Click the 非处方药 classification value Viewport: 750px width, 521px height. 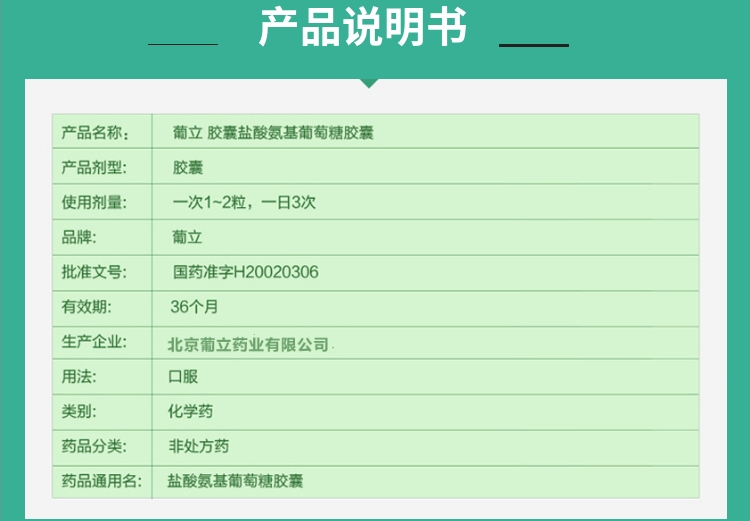click(199, 446)
